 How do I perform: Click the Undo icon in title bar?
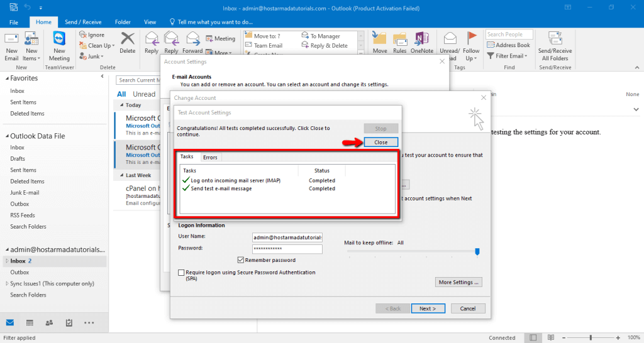(x=28, y=7)
